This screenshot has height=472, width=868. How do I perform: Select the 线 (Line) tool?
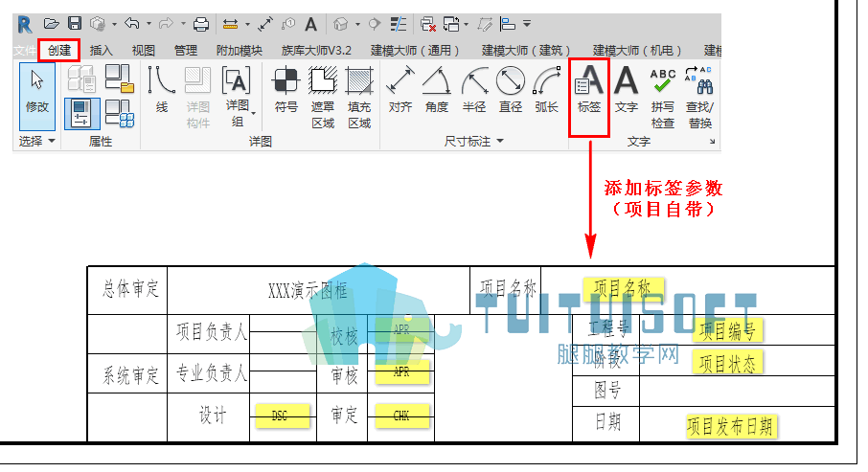click(161, 89)
